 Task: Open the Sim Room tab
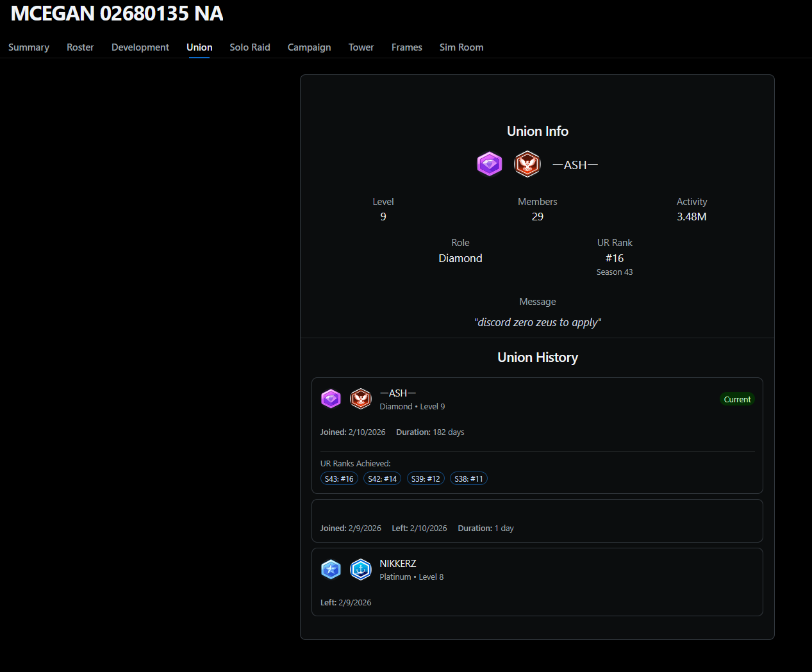pos(461,47)
